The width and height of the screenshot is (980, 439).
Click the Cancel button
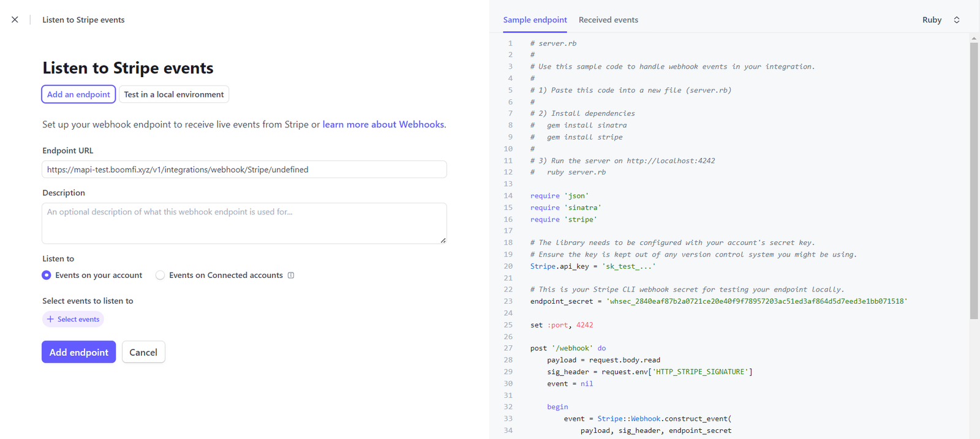pos(143,352)
